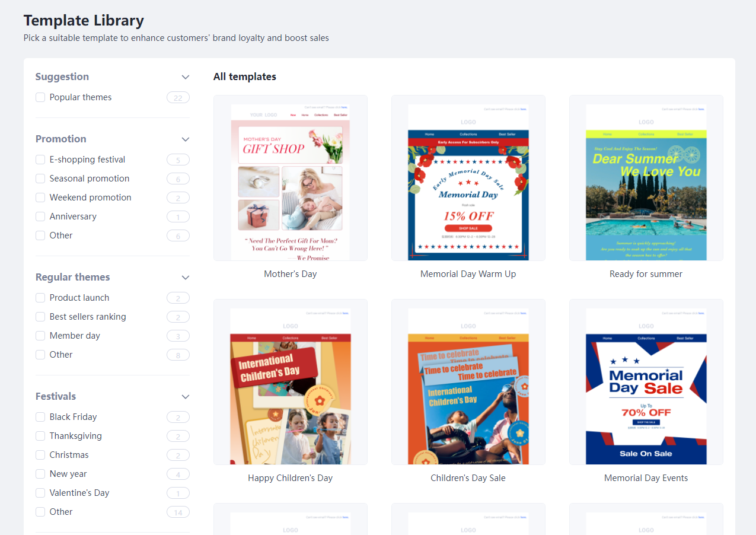
Task: Check the Anniversary filter box
Action: 40,216
